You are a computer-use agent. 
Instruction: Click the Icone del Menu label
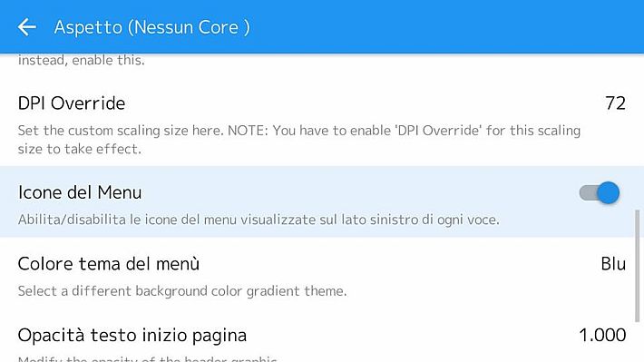[x=80, y=192]
